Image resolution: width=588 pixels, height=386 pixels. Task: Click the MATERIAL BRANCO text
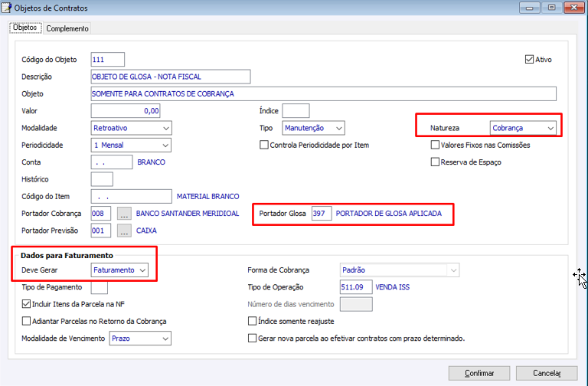tap(207, 196)
